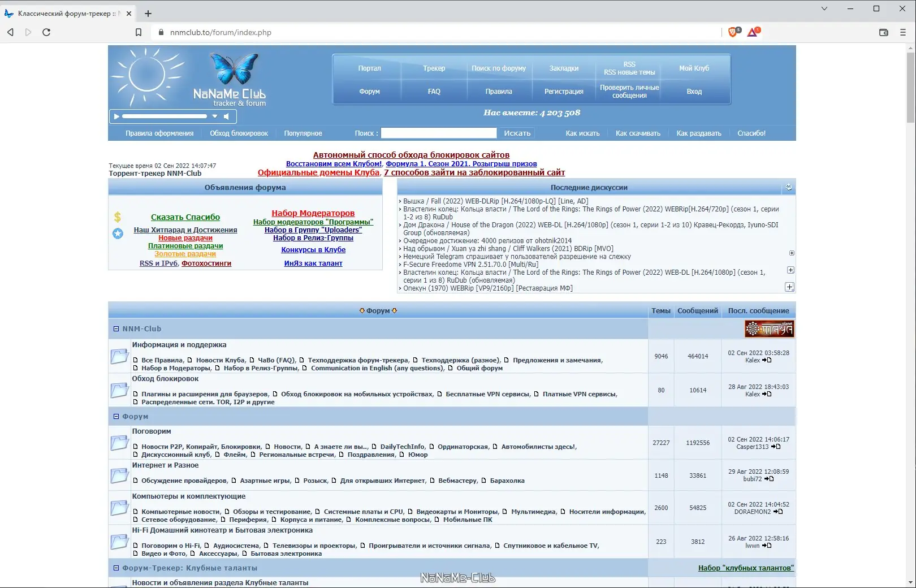Image resolution: width=916 pixels, height=588 pixels.
Task: Go to last post by bubi72
Action: 769,479
